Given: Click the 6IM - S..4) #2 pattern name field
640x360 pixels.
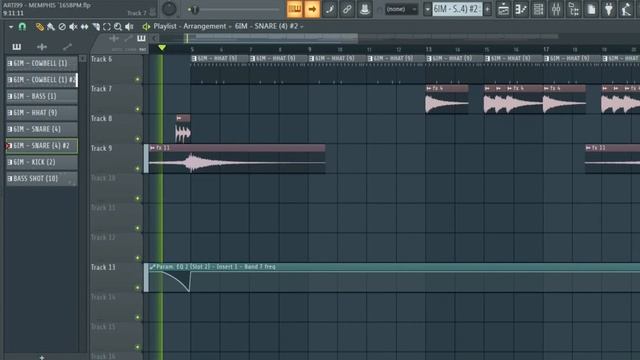Looking at the screenshot, I should pos(457,9).
